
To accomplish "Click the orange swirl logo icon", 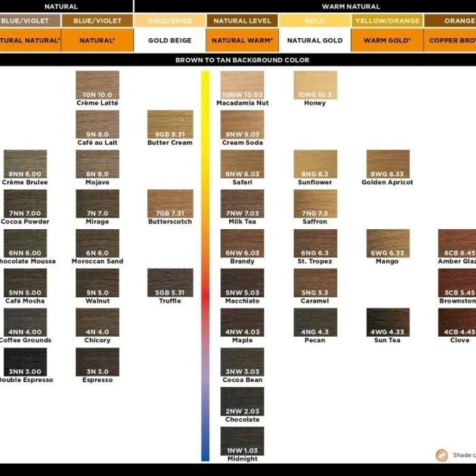I will [442, 455].
